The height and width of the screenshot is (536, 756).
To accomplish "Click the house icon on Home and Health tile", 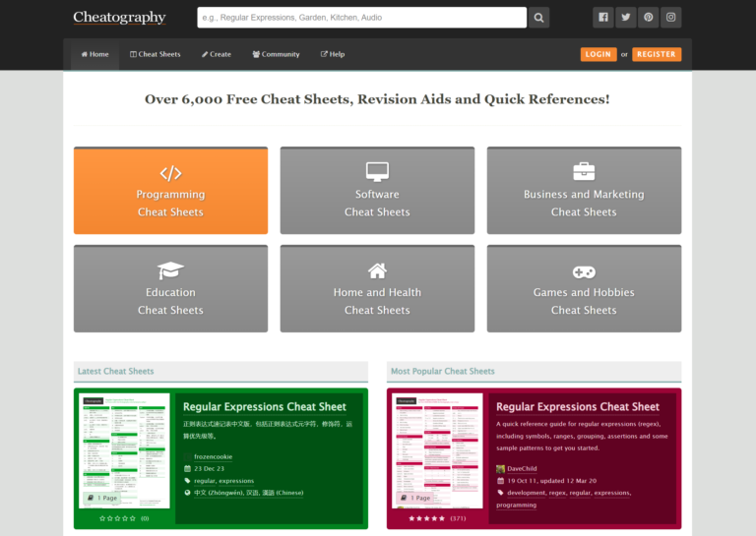I will point(377,270).
